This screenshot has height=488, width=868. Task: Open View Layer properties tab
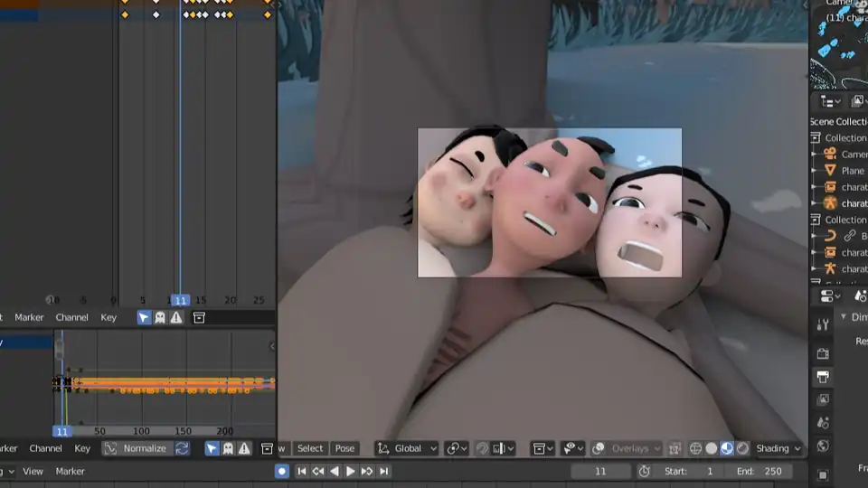(823, 399)
